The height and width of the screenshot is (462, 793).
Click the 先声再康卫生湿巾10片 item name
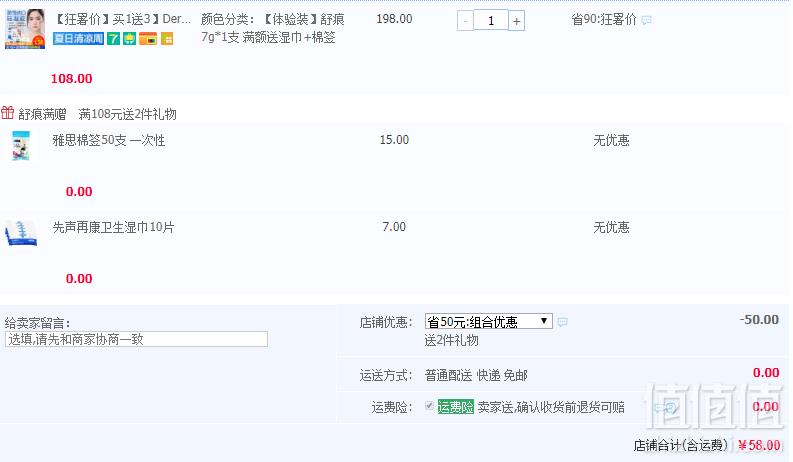point(113,227)
